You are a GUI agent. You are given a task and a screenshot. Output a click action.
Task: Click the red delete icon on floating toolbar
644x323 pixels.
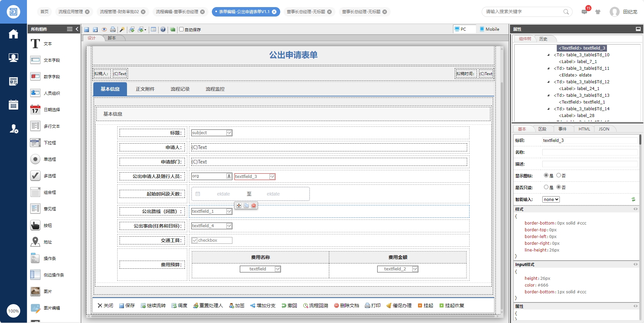(x=254, y=205)
